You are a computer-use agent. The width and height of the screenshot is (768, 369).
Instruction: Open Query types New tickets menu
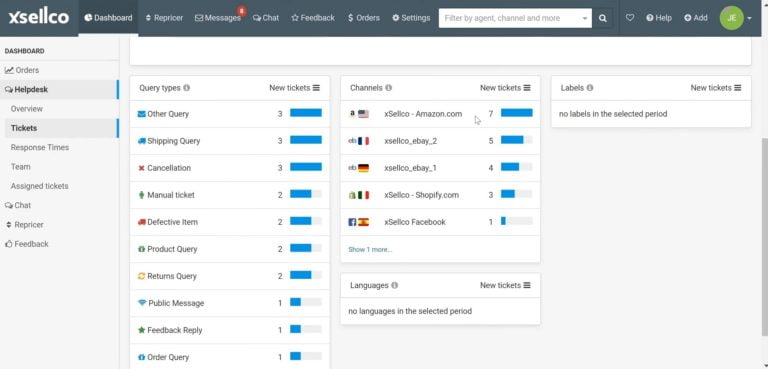click(x=294, y=88)
